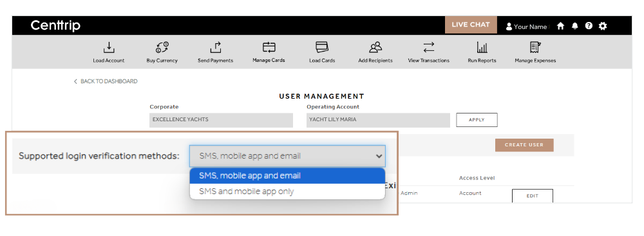Viewport: 644px width, 236px height.
Task: Click the Load Account label
Action: (x=108, y=61)
